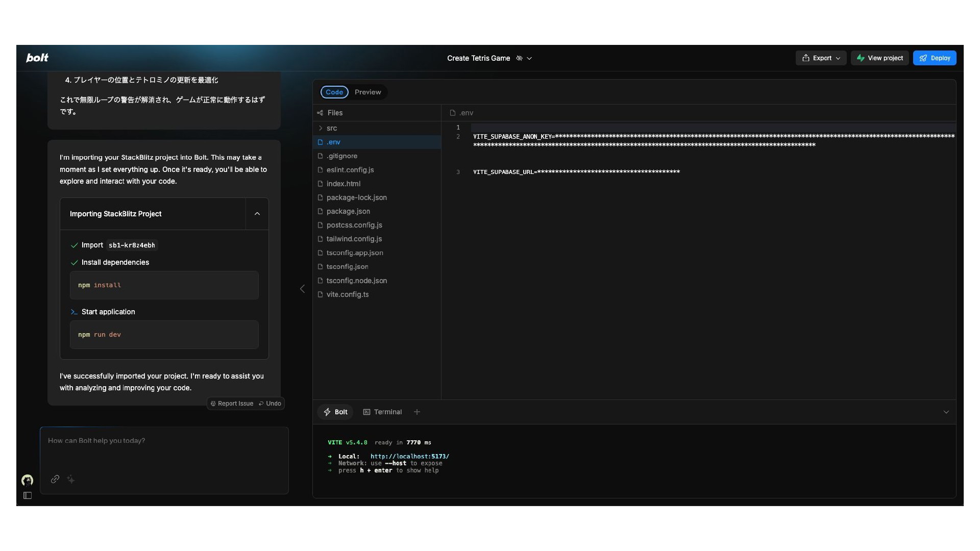Toggle the sidebar panel icon
980x551 pixels.
[x=28, y=495]
